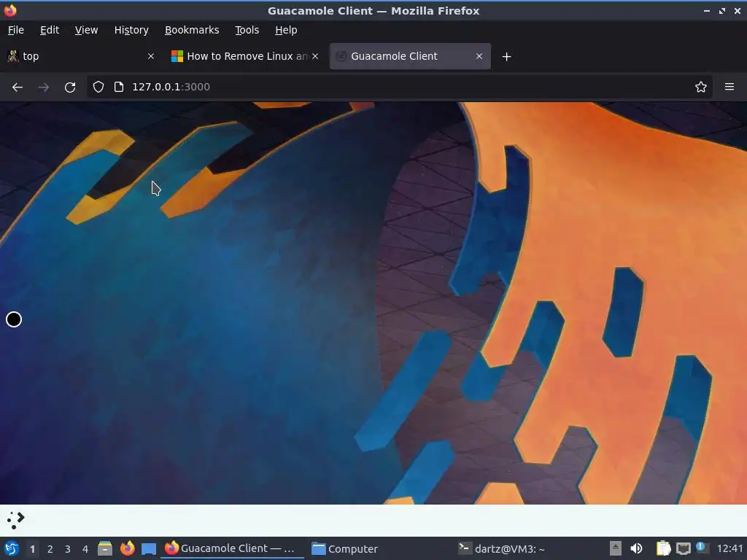Open the Firefox application hamburger menu

729,87
